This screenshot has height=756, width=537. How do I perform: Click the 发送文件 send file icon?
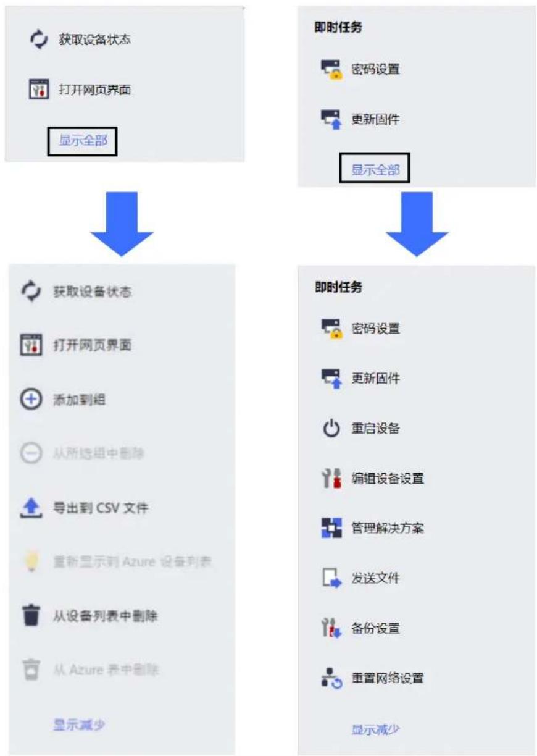(332, 579)
